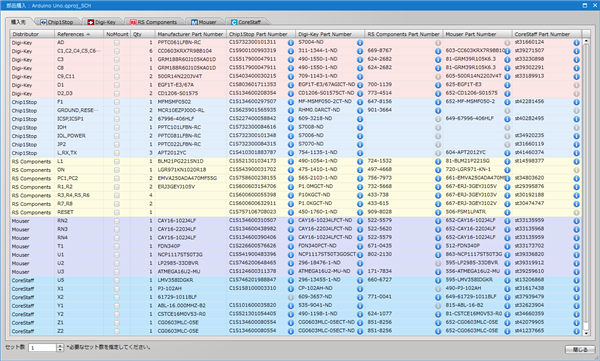Open Chip1Stop info icon for AD row

pyautogui.click(x=291, y=43)
